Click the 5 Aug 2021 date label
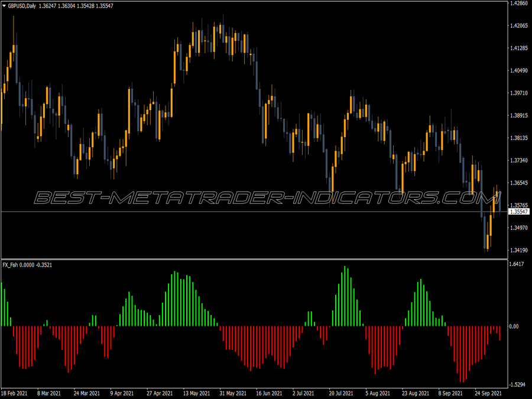532x399 pixels. point(378,394)
